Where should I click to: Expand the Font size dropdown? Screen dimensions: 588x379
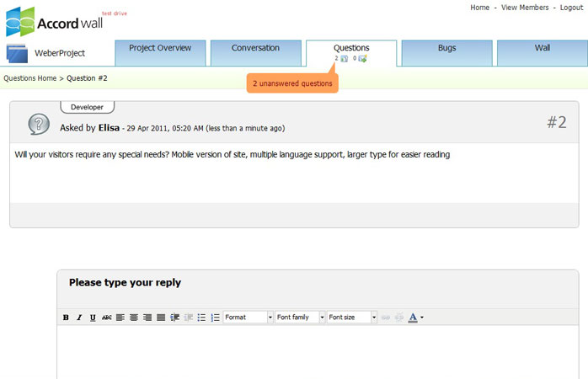pos(353,318)
